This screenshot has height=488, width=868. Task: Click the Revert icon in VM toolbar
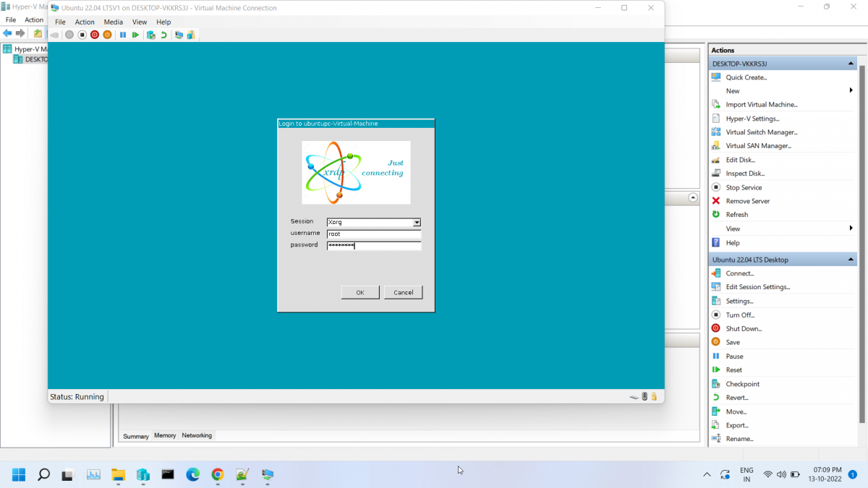[163, 35]
